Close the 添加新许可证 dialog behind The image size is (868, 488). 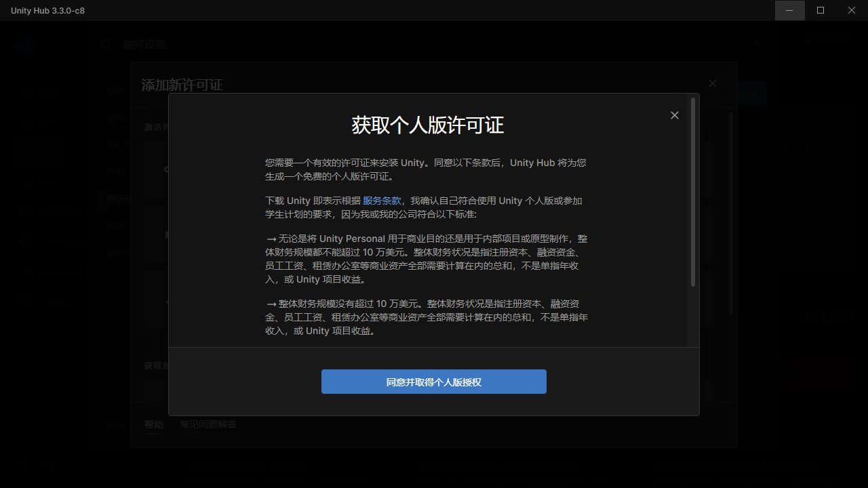click(x=712, y=83)
